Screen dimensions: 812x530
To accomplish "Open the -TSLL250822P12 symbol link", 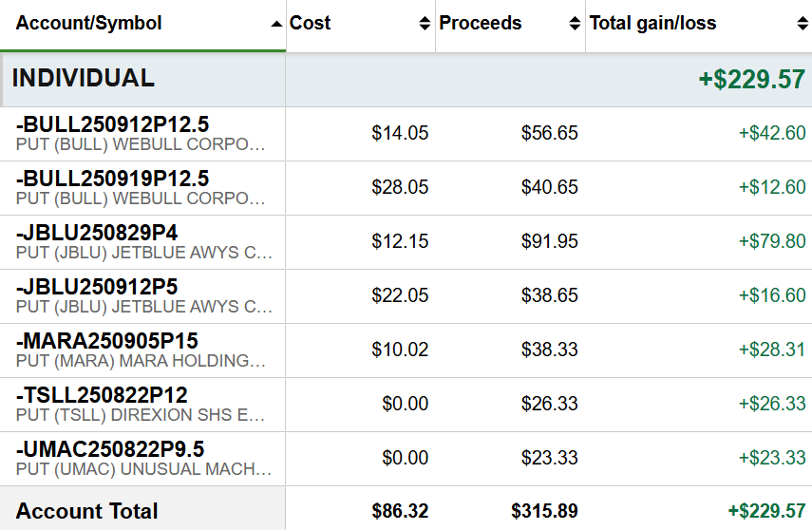I will click(102, 395).
